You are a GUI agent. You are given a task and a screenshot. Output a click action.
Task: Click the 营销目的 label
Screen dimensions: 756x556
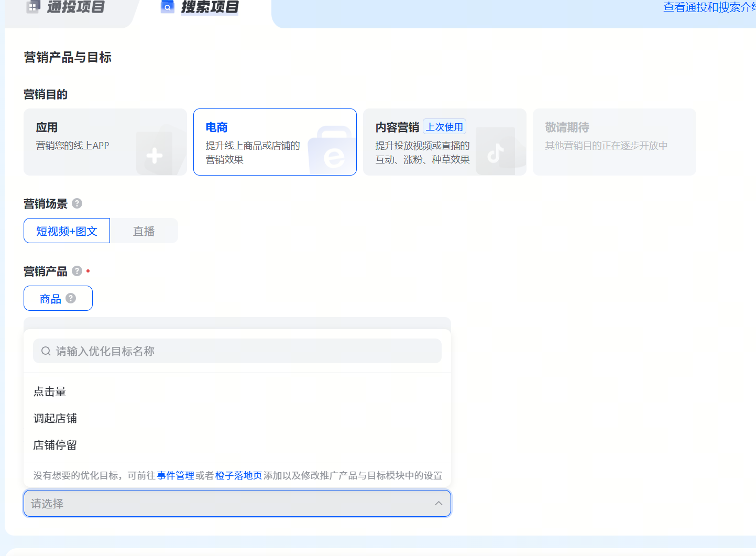tap(46, 94)
